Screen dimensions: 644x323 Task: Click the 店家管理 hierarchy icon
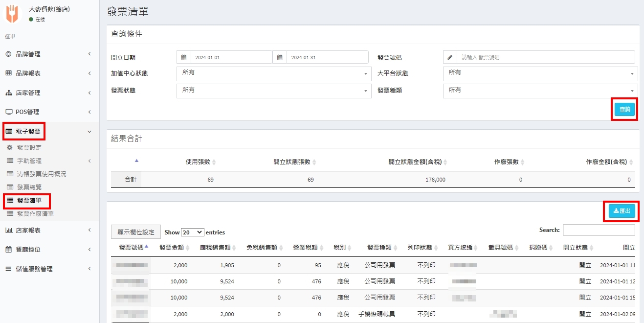click(x=8, y=93)
